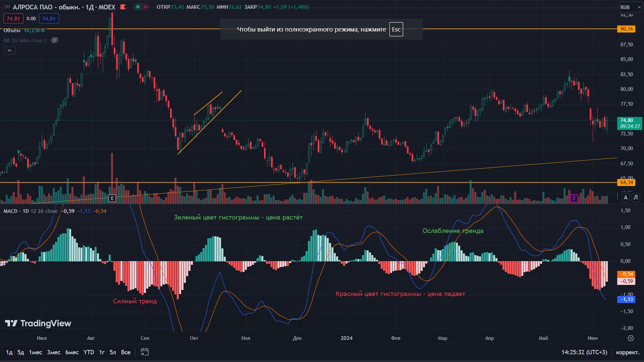
Task: Click the current price label 74,80
Action: tap(630, 123)
